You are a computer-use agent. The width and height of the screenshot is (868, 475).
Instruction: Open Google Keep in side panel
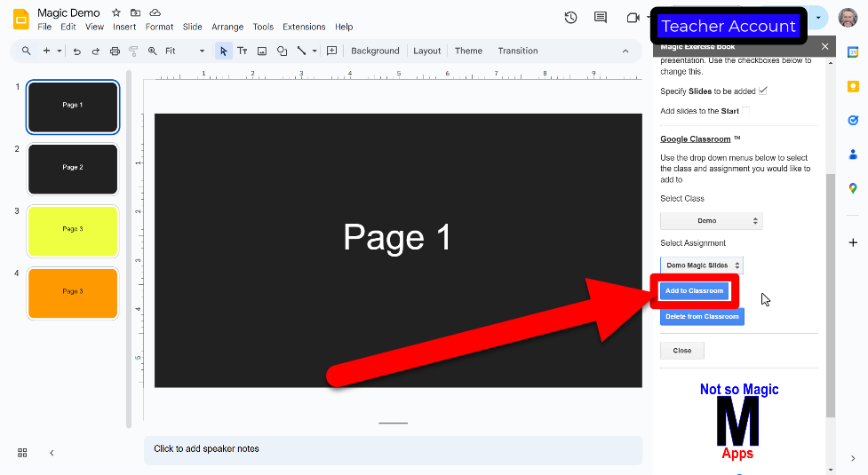853,87
